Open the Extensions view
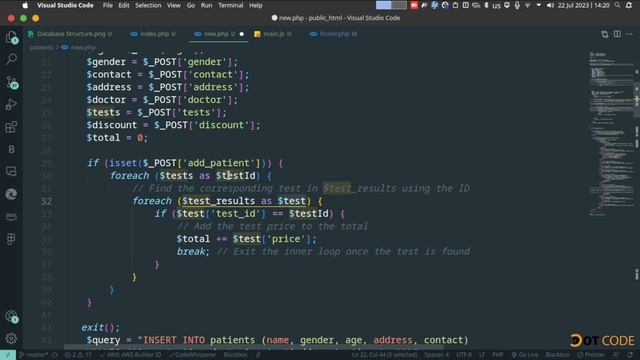Viewport: 640px width, 360px height. 11,127
